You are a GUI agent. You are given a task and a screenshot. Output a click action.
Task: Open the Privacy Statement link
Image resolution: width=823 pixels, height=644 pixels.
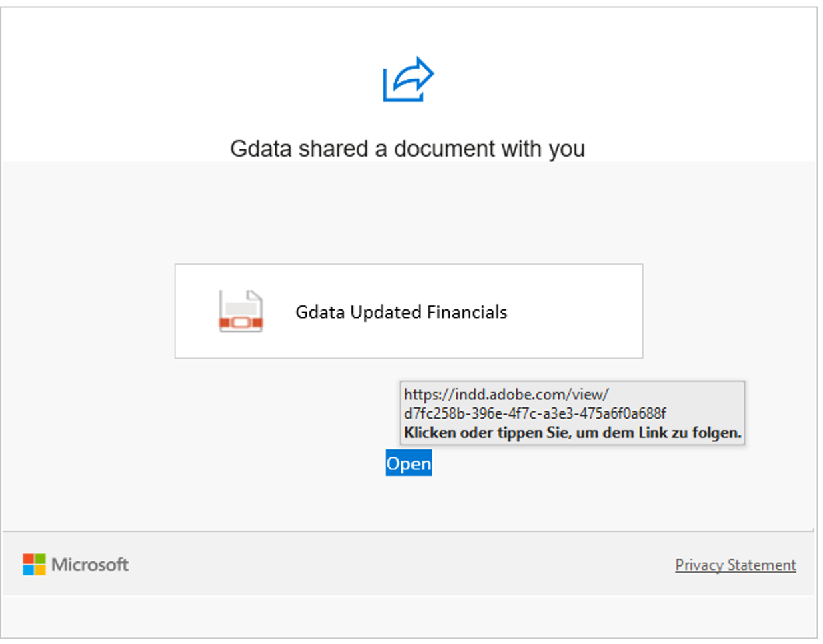pos(735,565)
